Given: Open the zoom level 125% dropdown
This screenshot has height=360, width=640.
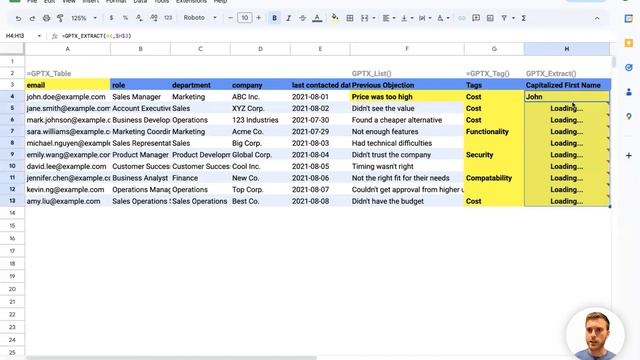Looking at the screenshot, I should [84, 18].
